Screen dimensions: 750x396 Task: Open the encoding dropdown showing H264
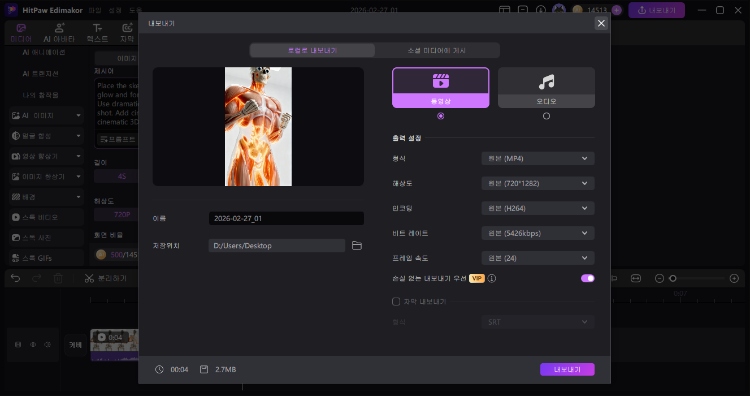pos(538,208)
